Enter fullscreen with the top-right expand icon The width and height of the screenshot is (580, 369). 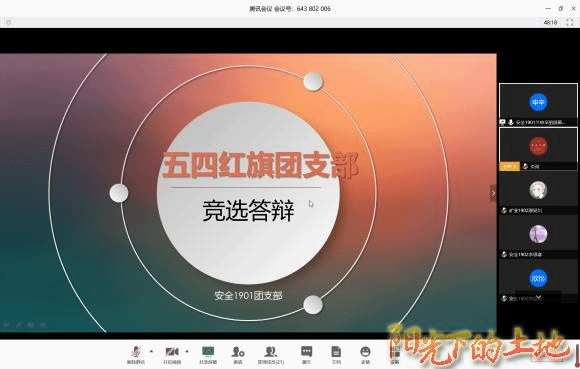570,23
